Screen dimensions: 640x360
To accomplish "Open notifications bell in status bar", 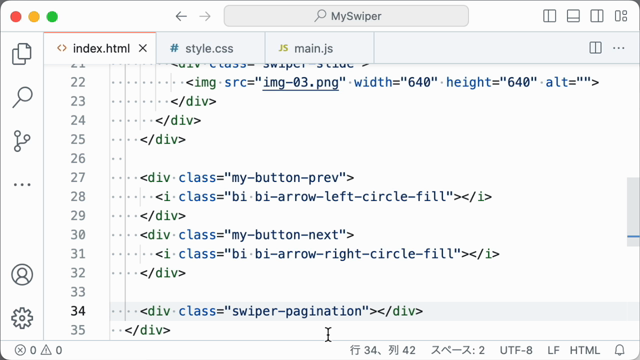I will point(620,350).
